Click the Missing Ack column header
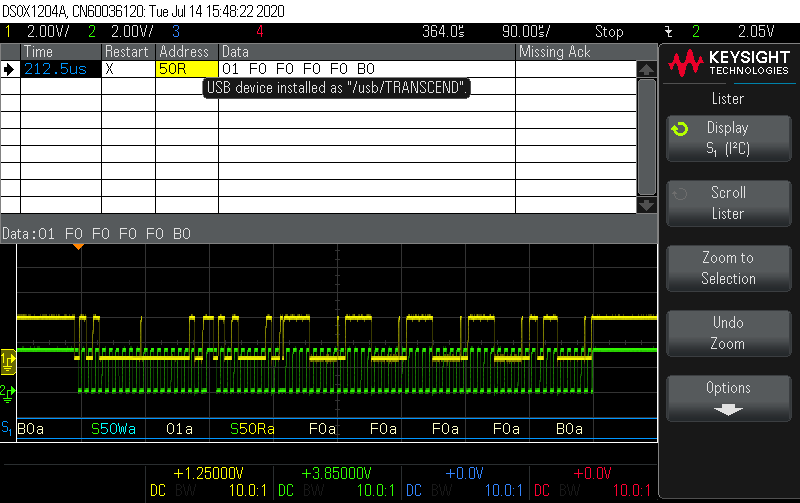The width and height of the screenshot is (800, 503). [x=577, y=52]
